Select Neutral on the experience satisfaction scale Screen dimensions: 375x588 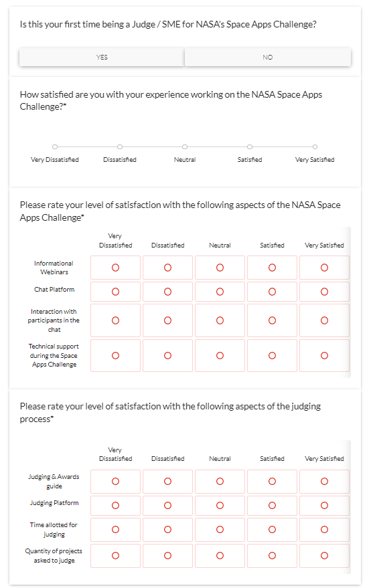[185, 146]
